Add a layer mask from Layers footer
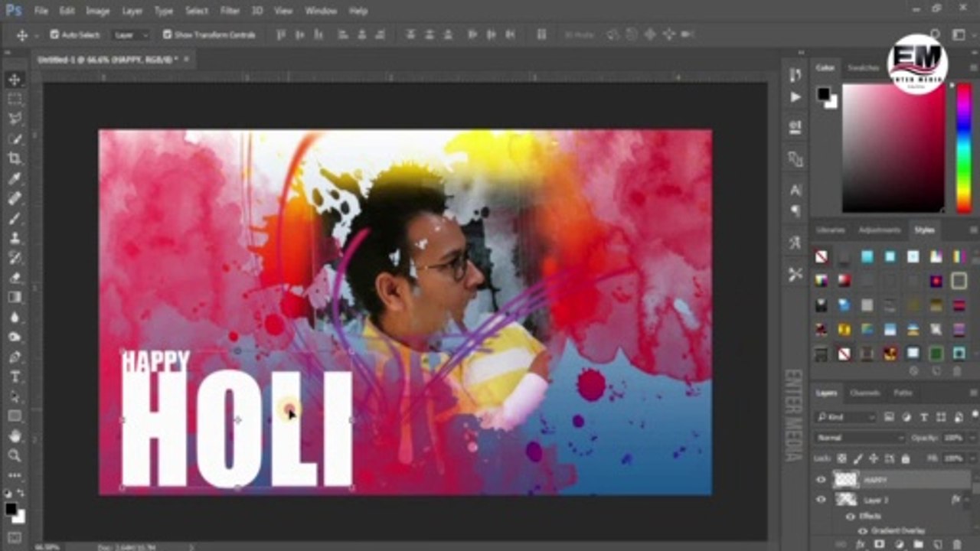 [x=879, y=544]
